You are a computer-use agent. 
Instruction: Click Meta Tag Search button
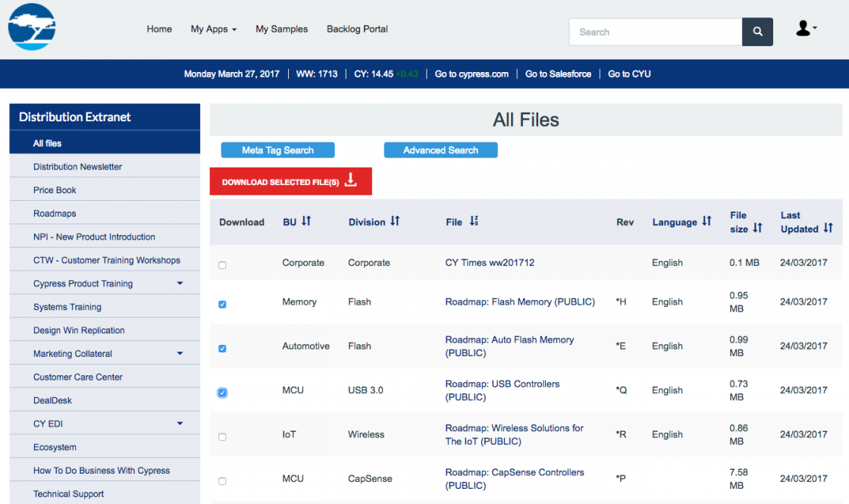pos(277,150)
